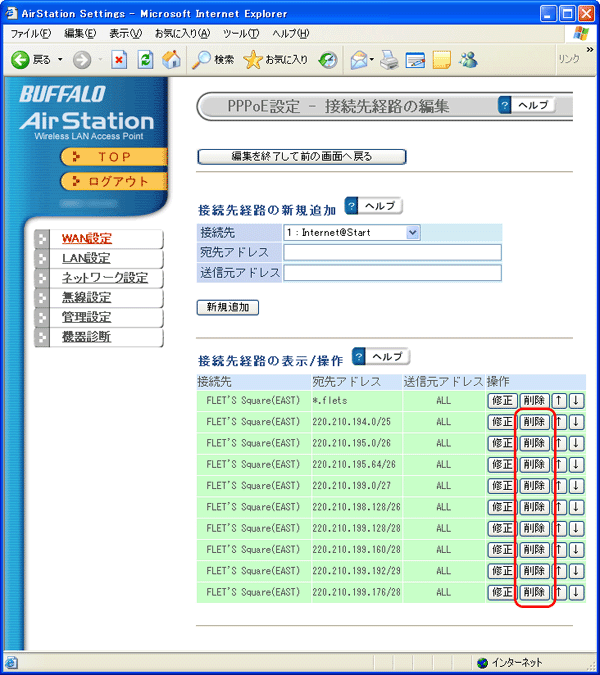Screen dimensions: 600x675
Task: Click the IE Back arrow icon
Action: (x=20, y=60)
